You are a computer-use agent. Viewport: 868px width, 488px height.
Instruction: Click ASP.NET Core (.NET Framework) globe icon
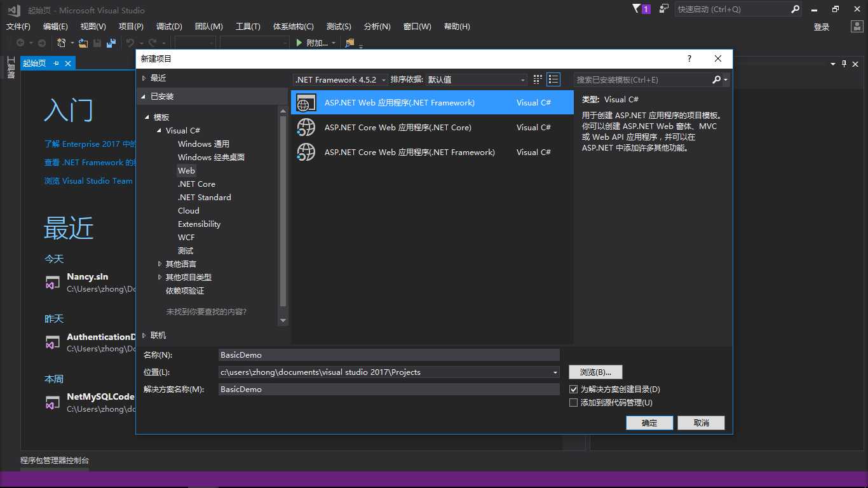pos(306,152)
